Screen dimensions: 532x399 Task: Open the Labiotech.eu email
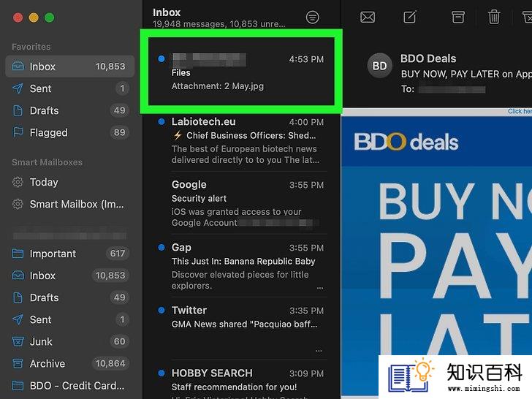241,141
